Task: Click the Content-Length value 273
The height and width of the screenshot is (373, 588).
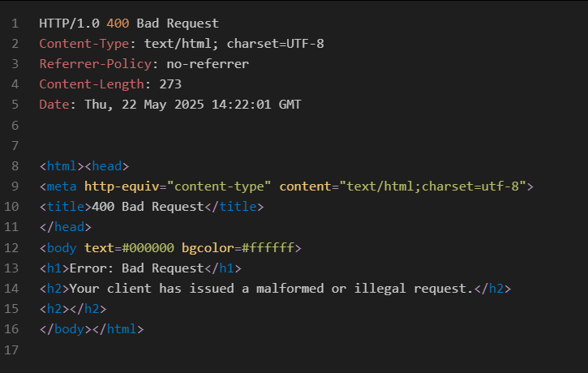Action: point(170,84)
